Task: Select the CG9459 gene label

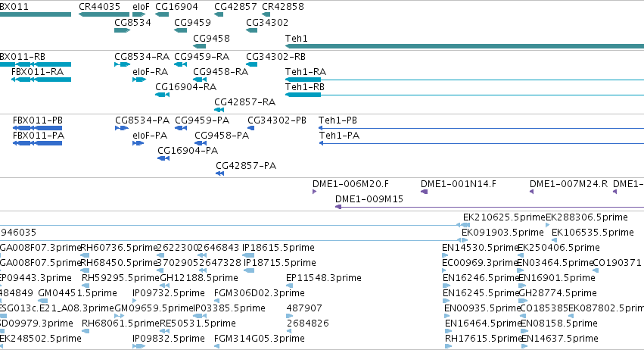Action: point(193,23)
